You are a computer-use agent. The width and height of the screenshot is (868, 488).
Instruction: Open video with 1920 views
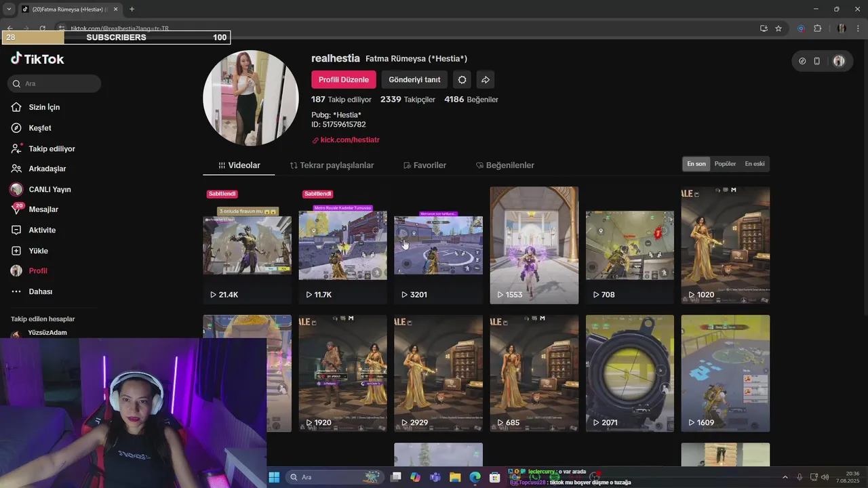pyautogui.click(x=343, y=373)
